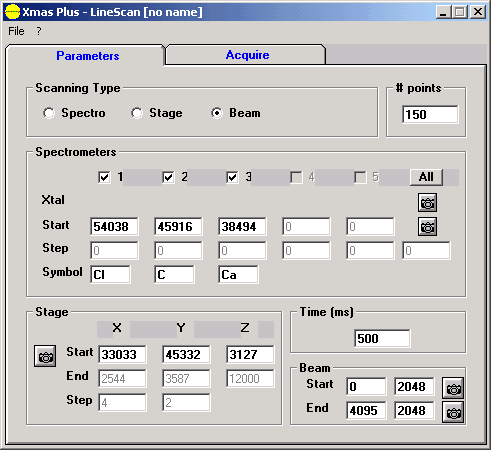Click Stage Z Start field 3127
Image resolution: width=491 pixels, height=450 pixels.
(250, 354)
